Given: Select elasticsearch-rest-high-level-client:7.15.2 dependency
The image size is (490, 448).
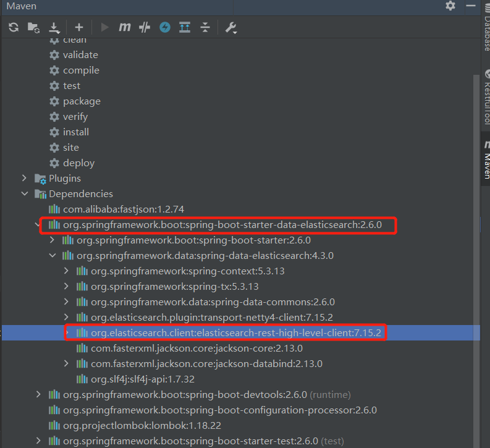Looking at the screenshot, I should 236,333.
